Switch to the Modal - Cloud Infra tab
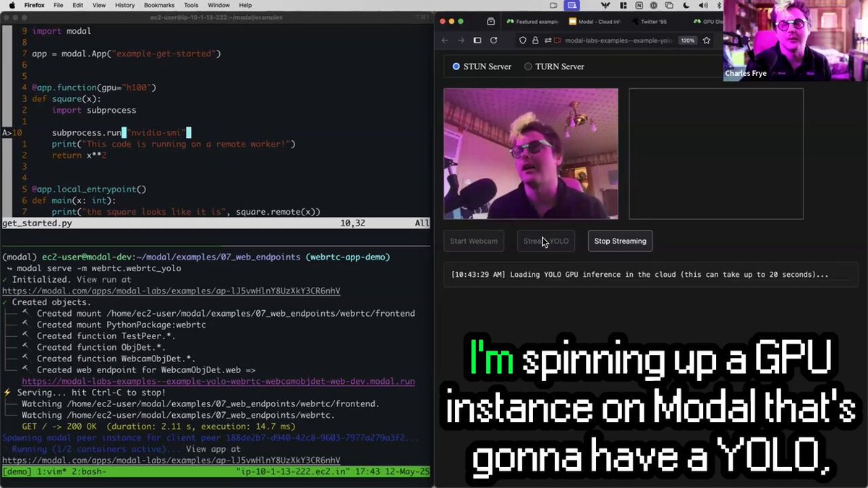Image resolution: width=868 pixels, height=488 pixels. coord(595,22)
